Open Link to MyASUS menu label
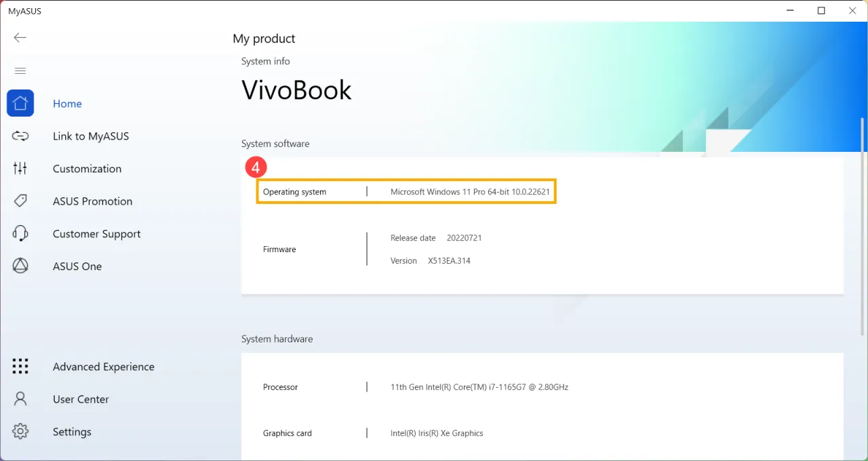 click(x=91, y=136)
